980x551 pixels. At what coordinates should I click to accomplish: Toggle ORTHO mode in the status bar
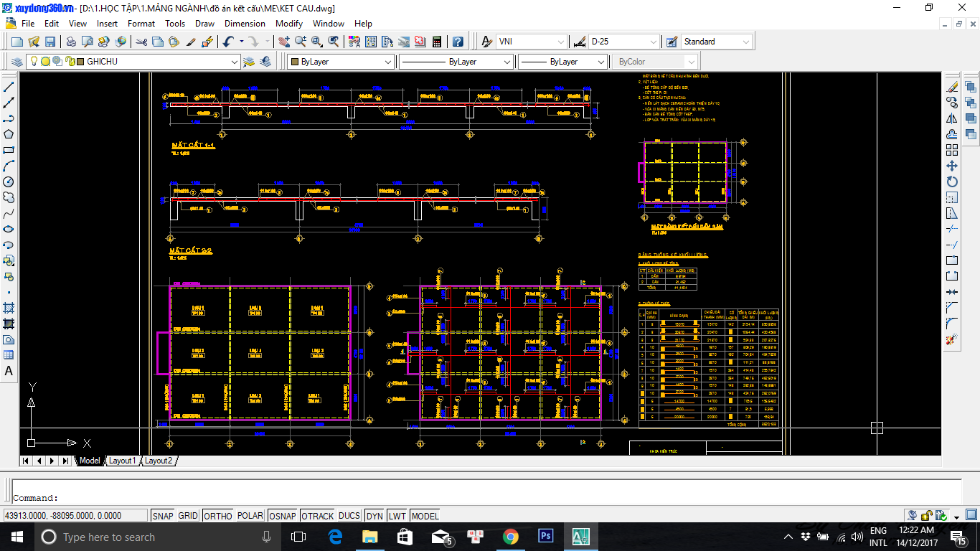click(217, 515)
